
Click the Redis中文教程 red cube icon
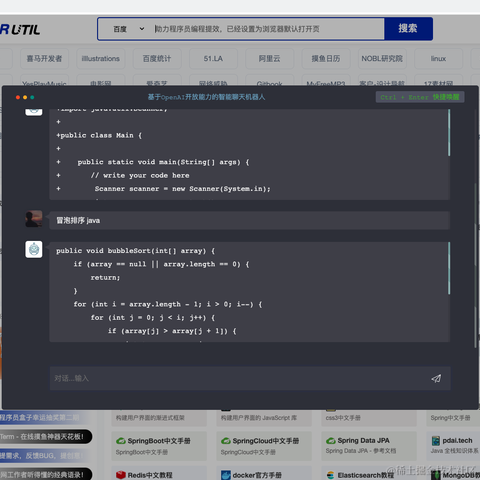click(x=121, y=475)
